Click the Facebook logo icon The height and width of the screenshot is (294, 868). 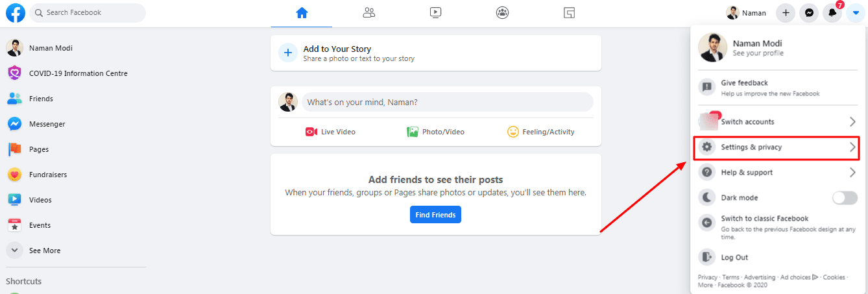click(x=15, y=12)
